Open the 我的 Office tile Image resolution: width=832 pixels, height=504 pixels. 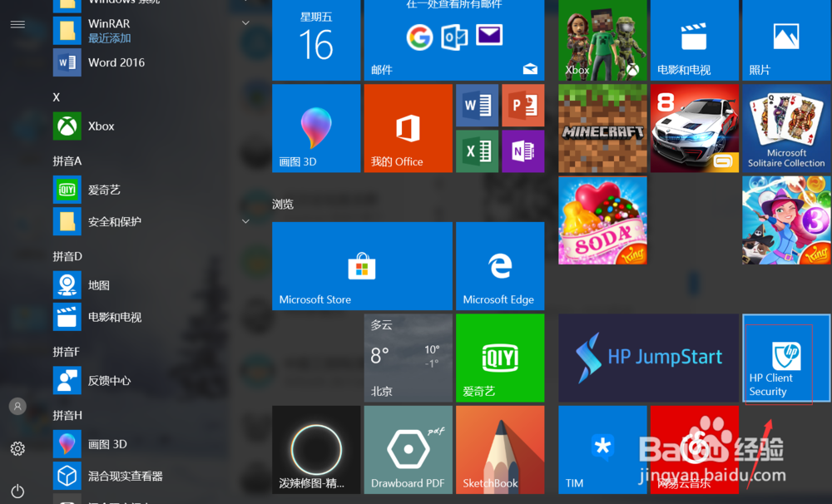(408, 128)
